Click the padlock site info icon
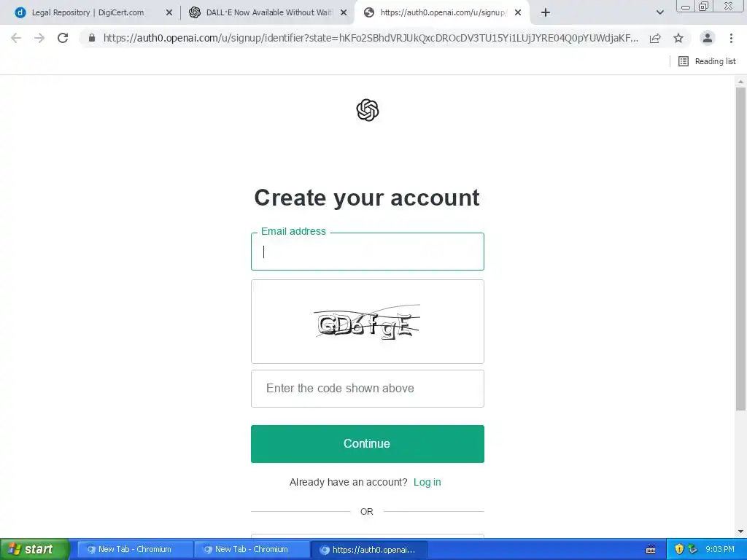 pyautogui.click(x=92, y=38)
